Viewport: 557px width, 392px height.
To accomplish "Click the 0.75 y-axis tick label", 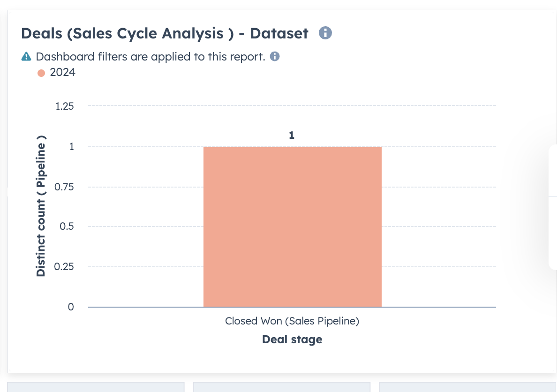I will 64,187.
